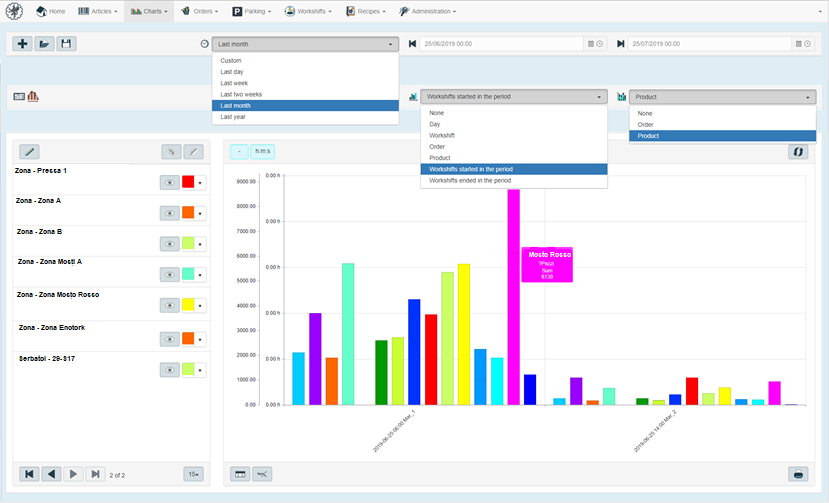Click the start date input field

pyautogui.click(x=502, y=44)
